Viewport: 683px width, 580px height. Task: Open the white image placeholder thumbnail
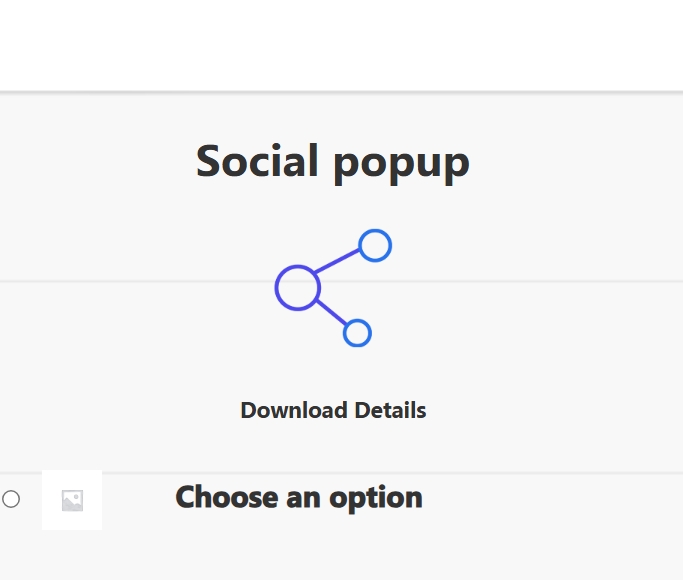(72, 500)
